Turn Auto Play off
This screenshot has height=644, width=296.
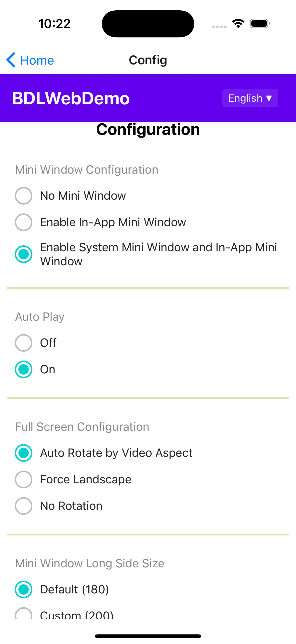click(24, 343)
